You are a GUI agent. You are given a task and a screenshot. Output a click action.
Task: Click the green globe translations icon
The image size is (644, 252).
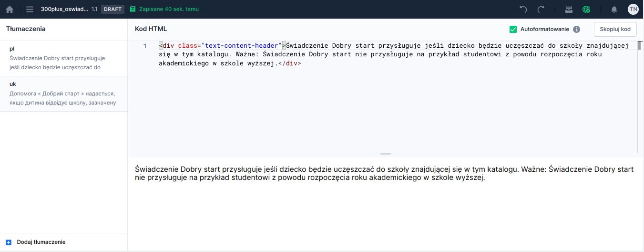pyautogui.click(x=586, y=9)
